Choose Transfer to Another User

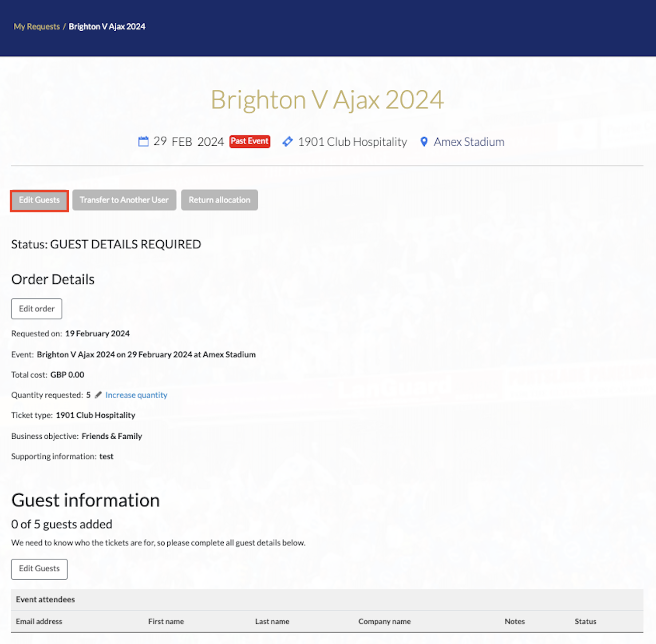click(124, 200)
